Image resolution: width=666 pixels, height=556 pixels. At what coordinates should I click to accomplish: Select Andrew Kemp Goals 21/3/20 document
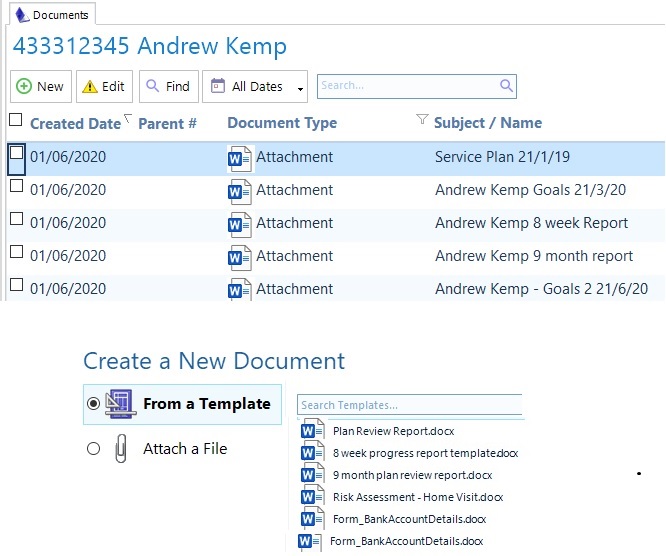(531, 190)
